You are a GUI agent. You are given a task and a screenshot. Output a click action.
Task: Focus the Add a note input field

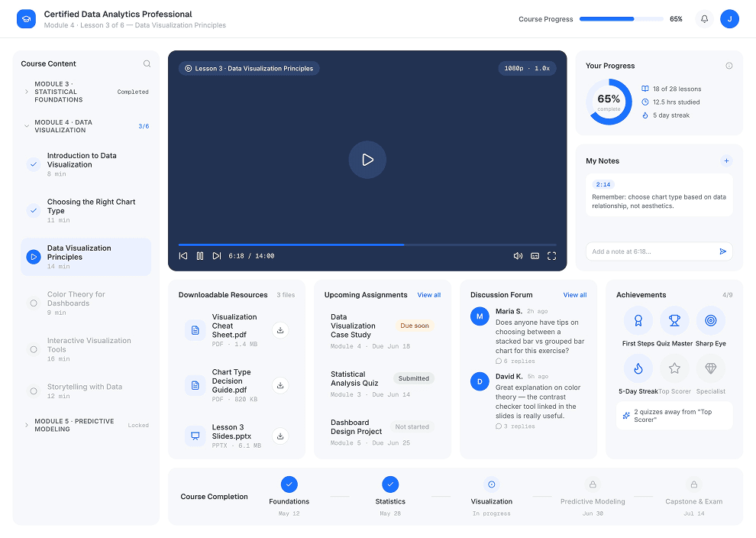pyautogui.click(x=652, y=251)
